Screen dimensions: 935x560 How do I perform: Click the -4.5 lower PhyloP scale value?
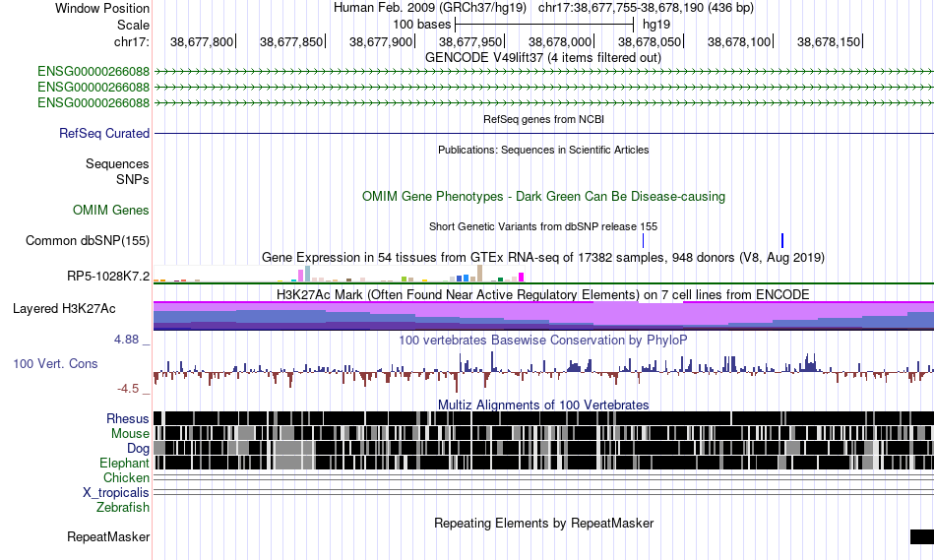(x=128, y=389)
